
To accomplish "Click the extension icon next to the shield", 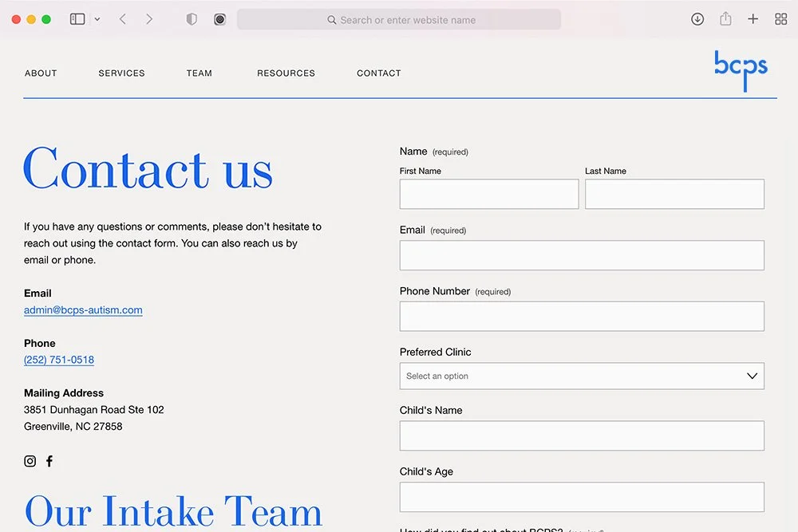I will (x=219, y=18).
